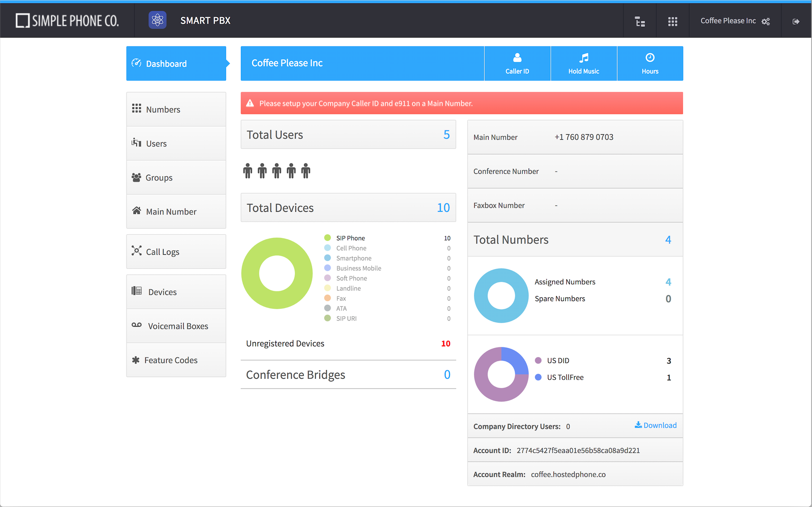Click the US DID and TollFree donut chart
This screenshot has width=812, height=507.
click(501, 374)
